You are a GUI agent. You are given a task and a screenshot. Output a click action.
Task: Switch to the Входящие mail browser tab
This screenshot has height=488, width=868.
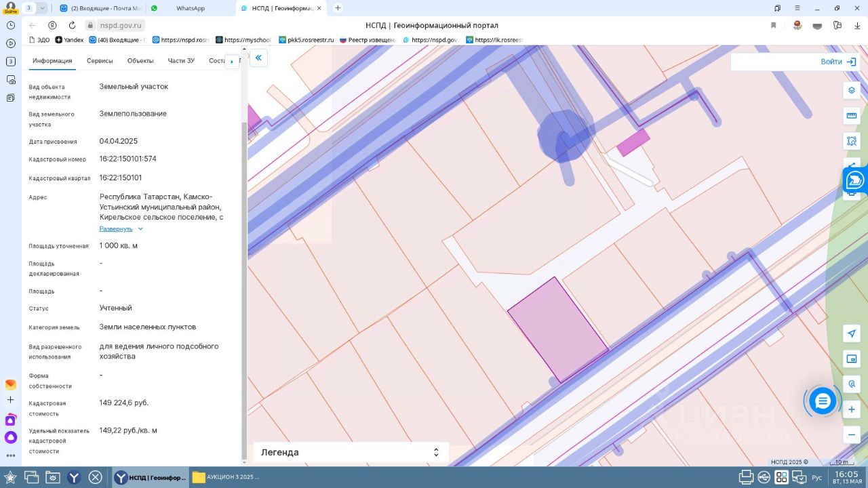(100, 8)
